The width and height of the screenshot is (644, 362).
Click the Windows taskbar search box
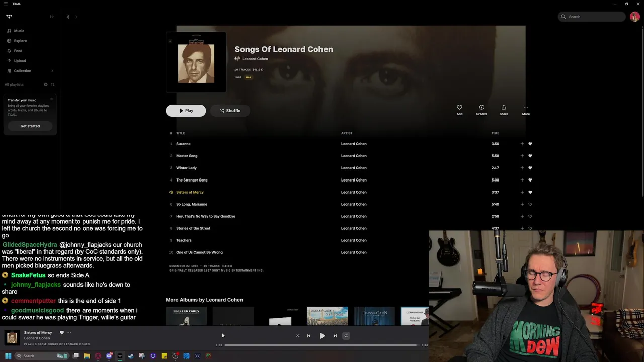[42, 356]
